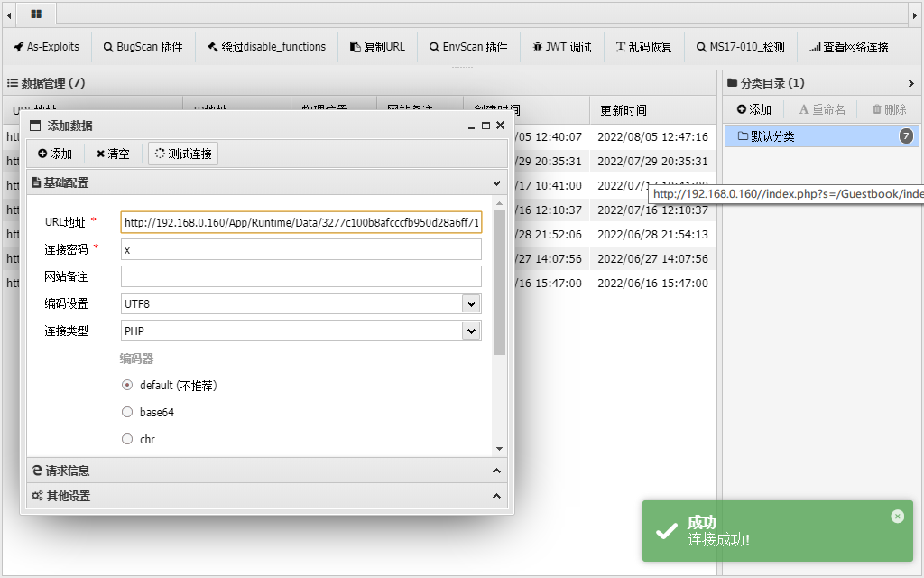Viewport: 924px width, 578px height.
Task: Close the 添加数据 dialog
Action: click(500, 125)
